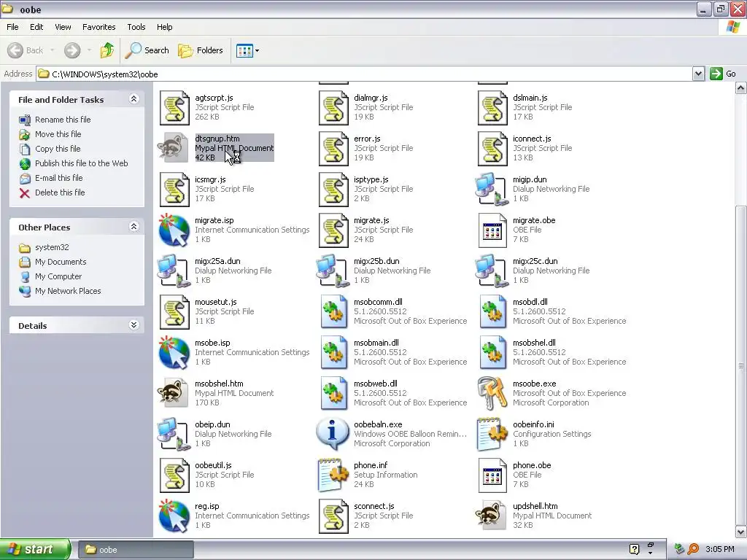Viewport: 747px width, 560px height.
Task: Open My Network Places link
Action: 60,291
